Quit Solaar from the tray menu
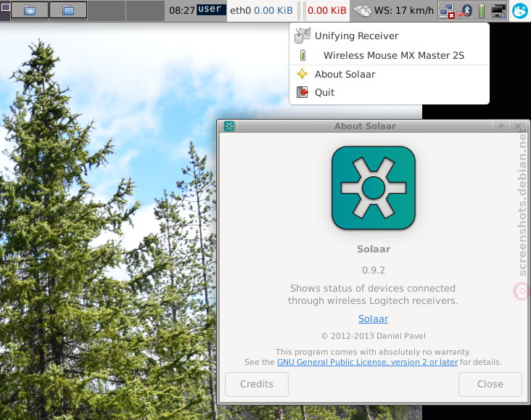 (389, 92)
